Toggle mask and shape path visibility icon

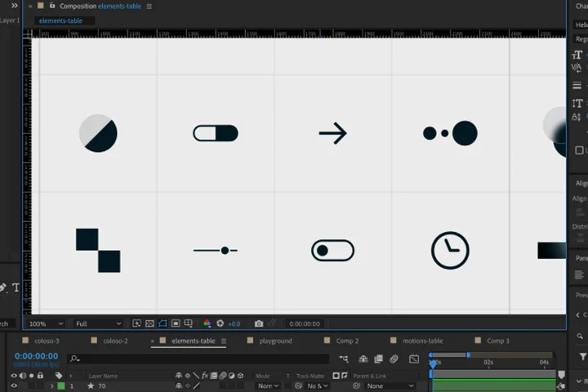(x=163, y=323)
